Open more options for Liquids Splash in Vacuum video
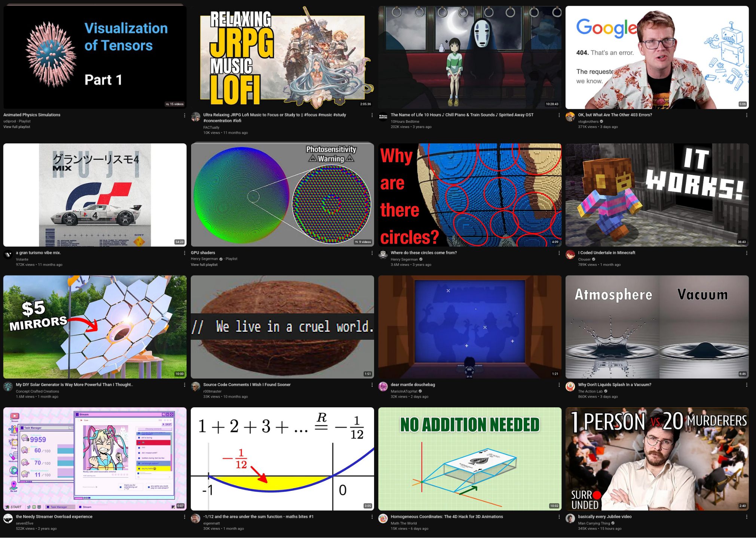This screenshot has height=538, width=756. [x=747, y=385]
